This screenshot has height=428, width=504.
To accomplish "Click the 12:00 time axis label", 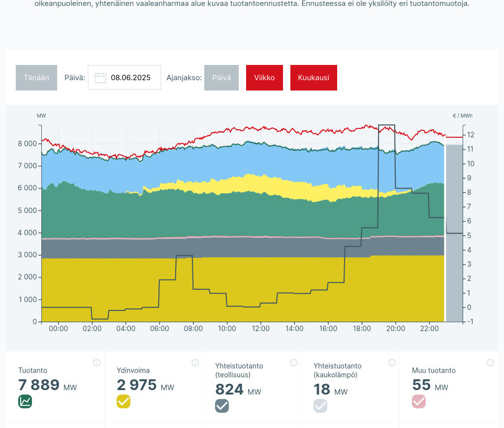I will tap(260, 329).
